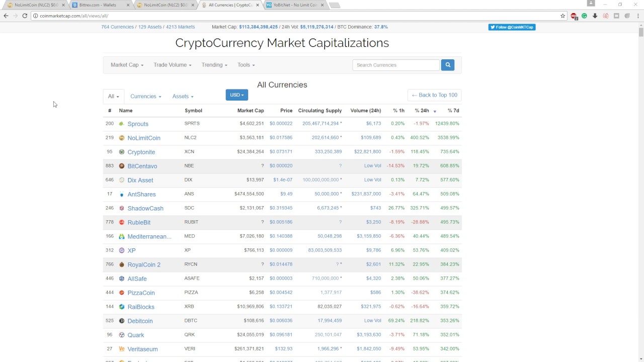
Task: Open the Currencies filter dropdown
Action: coord(145,96)
